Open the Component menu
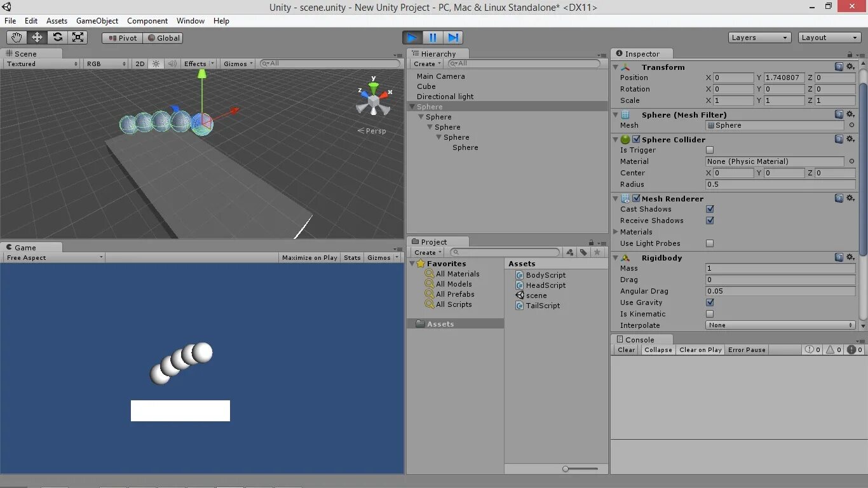This screenshot has width=868, height=488. (147, 21)
